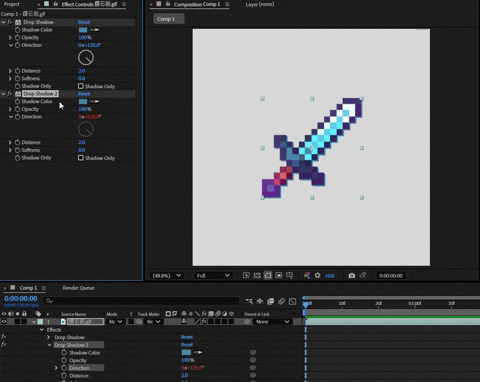The width and height of the screenshot is (480, 382).
Task: Enable Frame Blending icon in timeline header
Action: click(271, 301)
